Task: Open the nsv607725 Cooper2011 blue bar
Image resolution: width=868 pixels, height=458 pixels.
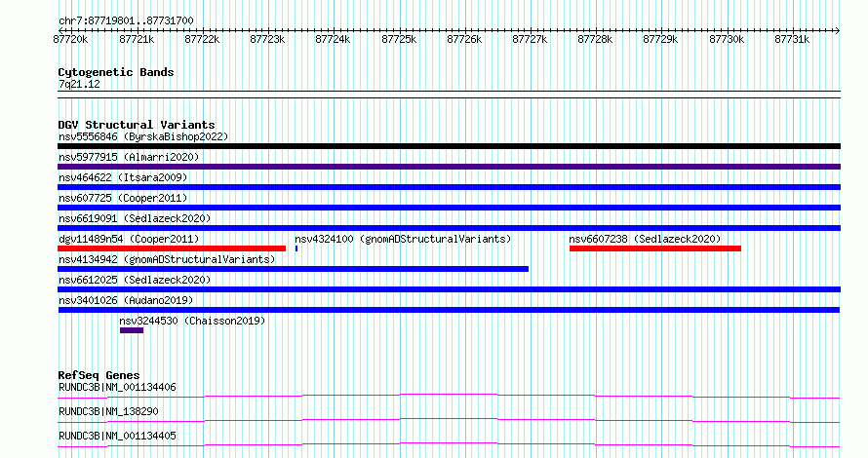Action: 449,208
